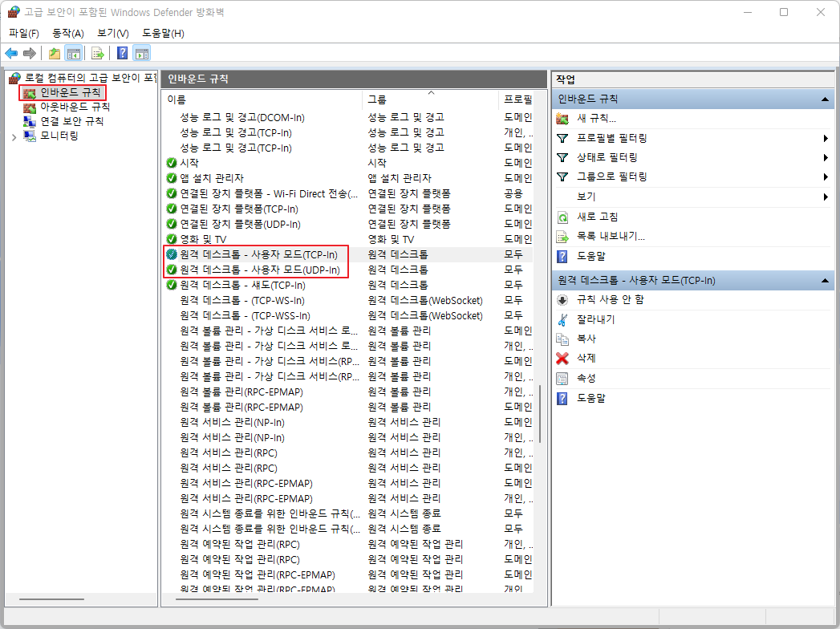Collapse the 원격 데스크톱 - 사용자 모드(TCP-In) actions section
Screen dimensions: 840x629
pos(825,280)
